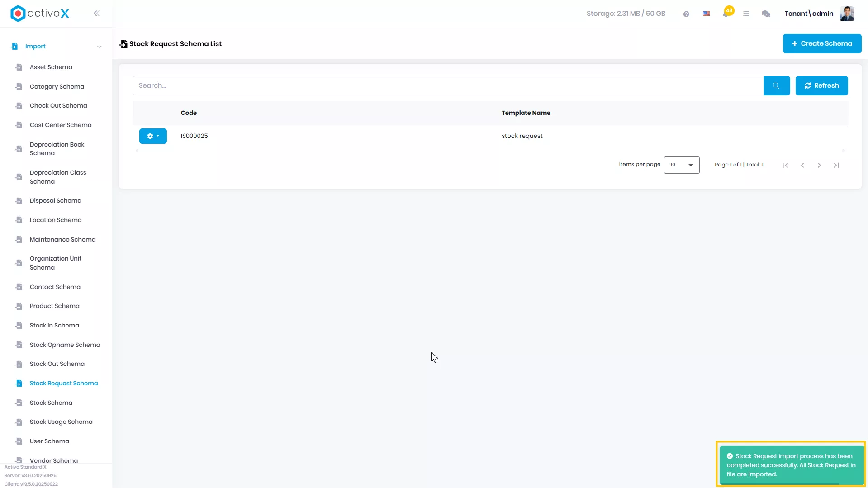Image resolution: width=868 pixels, height=488 pixels.
Task: Click the Stock Request Schema List title
Action: pyautogui.click(x=175, y=44)
